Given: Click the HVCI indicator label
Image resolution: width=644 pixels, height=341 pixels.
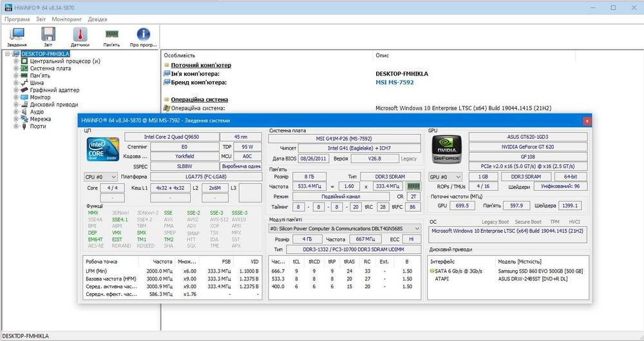Looking at the screenshot, I should tap(574, 222).
